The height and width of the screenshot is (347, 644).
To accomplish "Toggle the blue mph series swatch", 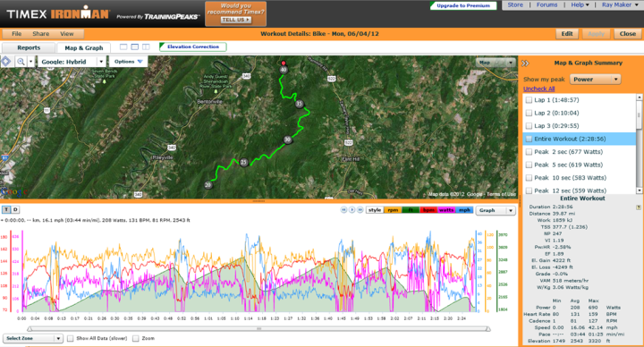I will (x=464, y=210).
